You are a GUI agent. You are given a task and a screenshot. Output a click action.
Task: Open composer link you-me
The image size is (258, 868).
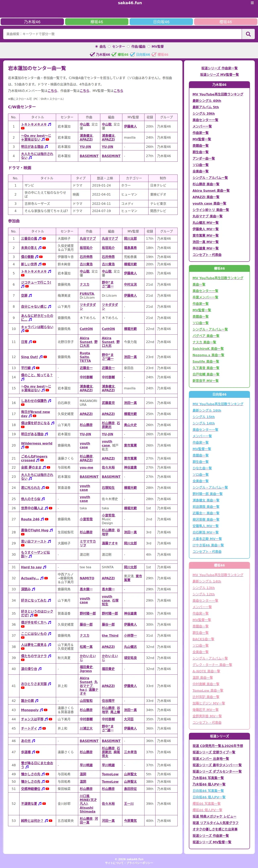point(86,467)
